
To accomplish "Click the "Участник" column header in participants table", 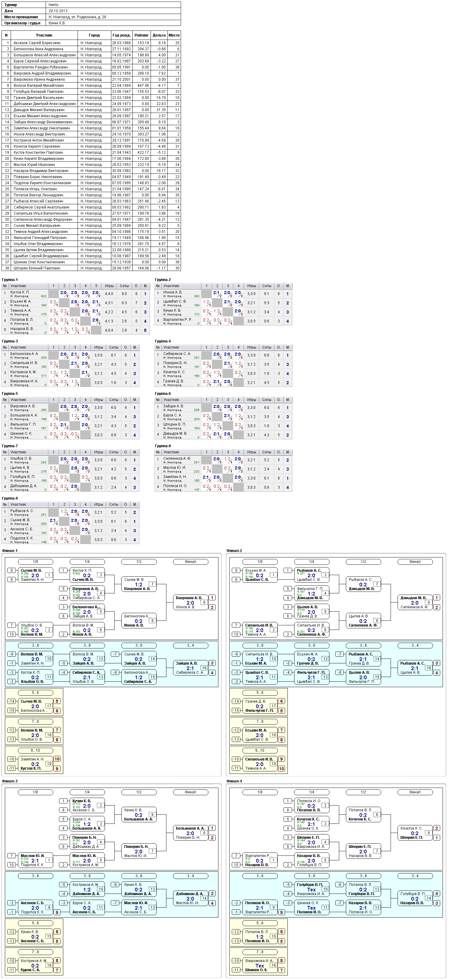I will point(44,35).
